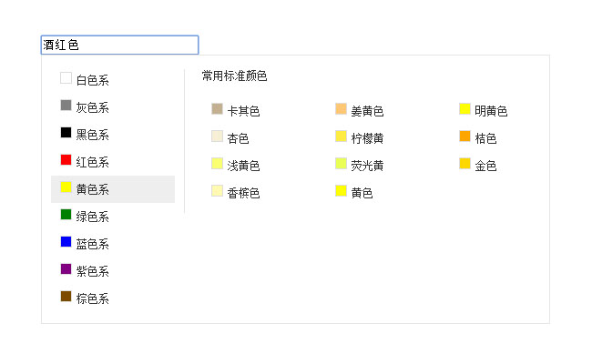Choose the 姜黄色 swatch
Image resolution: width=592 pixels, height=364 pixels.
(x=360, y=111)
